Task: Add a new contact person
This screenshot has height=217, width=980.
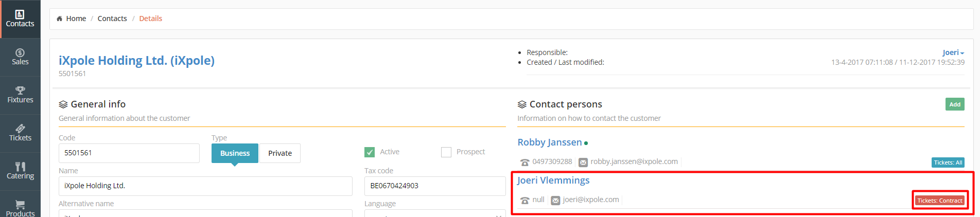Action: click(954, 104)
